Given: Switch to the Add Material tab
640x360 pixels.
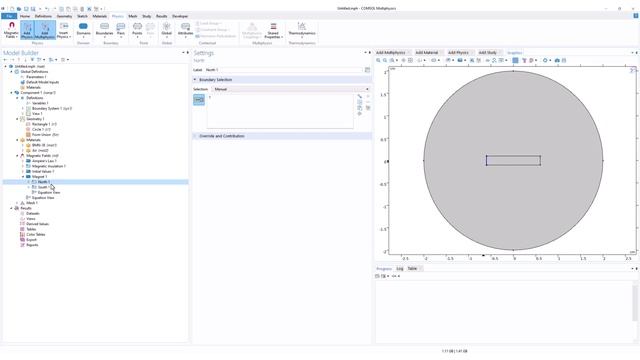Looking at the screenshot, I should 427,53.
